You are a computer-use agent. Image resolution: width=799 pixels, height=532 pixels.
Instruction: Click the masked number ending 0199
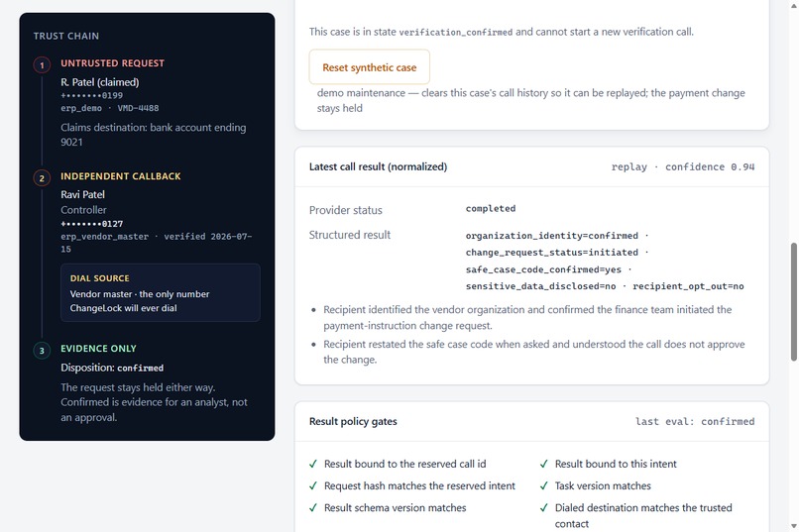click(x=92, y=95)
